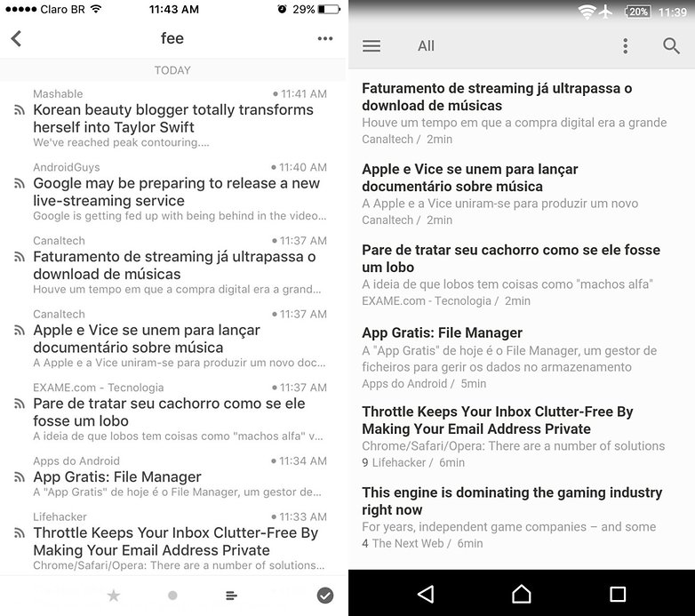This screenshot has width=695, height=616.
Task: Tap '9 Lifehacker / 6min' metadata line
Action: (x=413, y=462)
